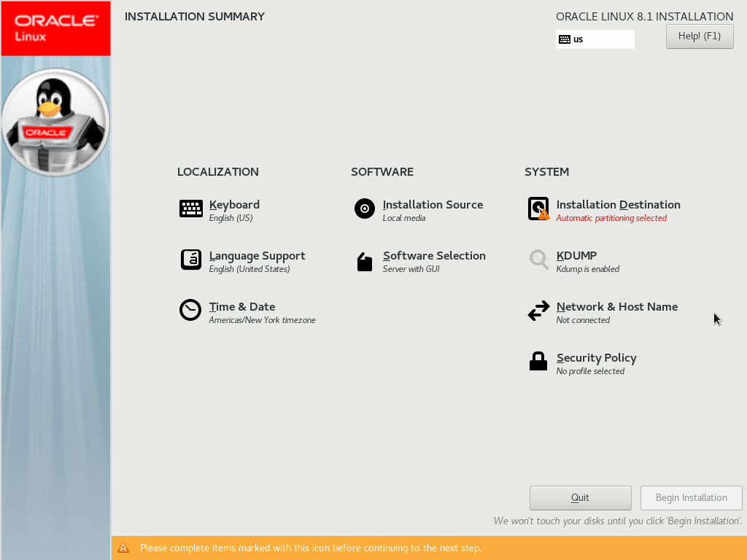Click the arrows icon for Network & Host Name
Viewport: 747px width, 560px height.
click(539, 311)
